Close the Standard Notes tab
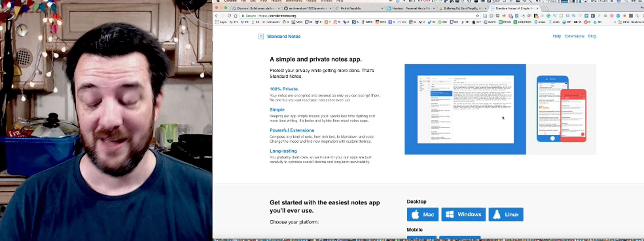644x241 pixels. (x=537, y=8)
